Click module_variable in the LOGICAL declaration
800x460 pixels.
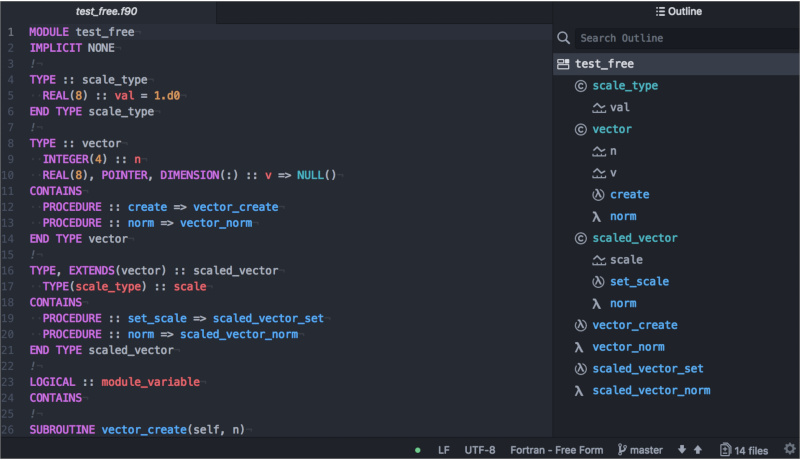click(x=151, y=382)
